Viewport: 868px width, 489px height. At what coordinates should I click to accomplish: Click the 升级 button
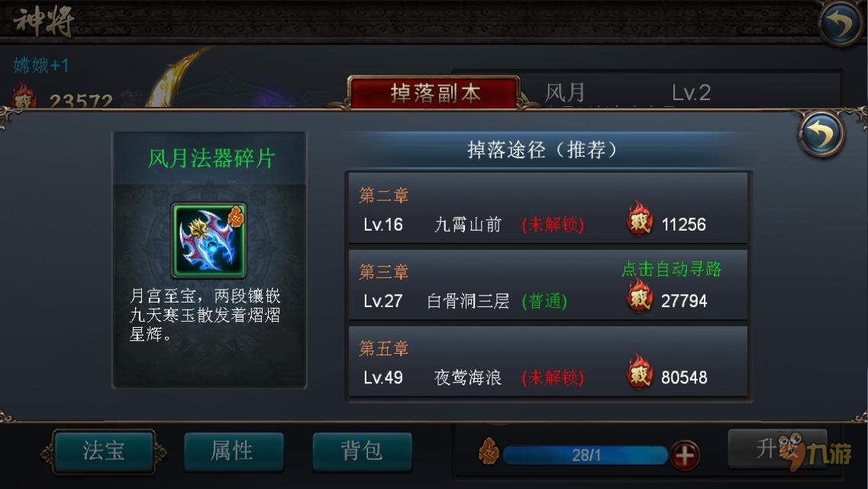pyautogui.click(x=777, y=449)
